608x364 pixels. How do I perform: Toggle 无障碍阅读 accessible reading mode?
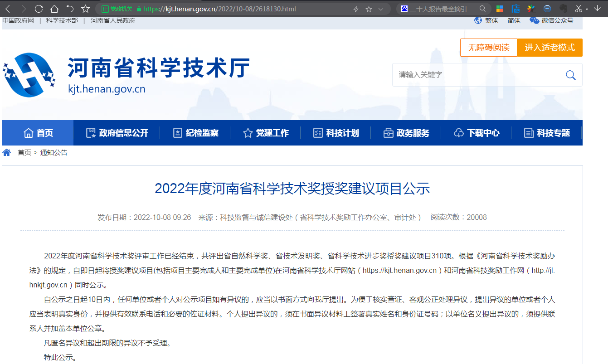click(488, 47)
